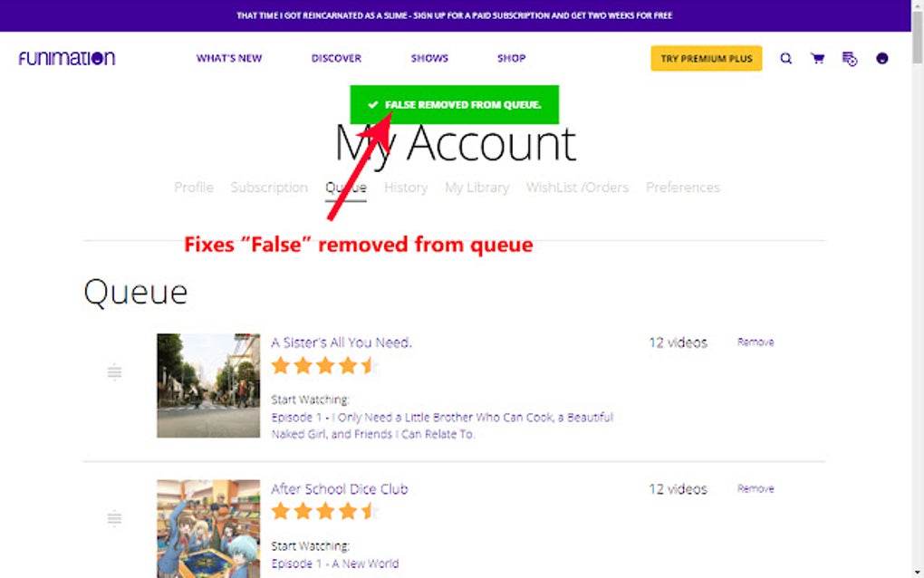Switch to My Library tab
Viewport: 924px width, 578px height.
(477, 188)
